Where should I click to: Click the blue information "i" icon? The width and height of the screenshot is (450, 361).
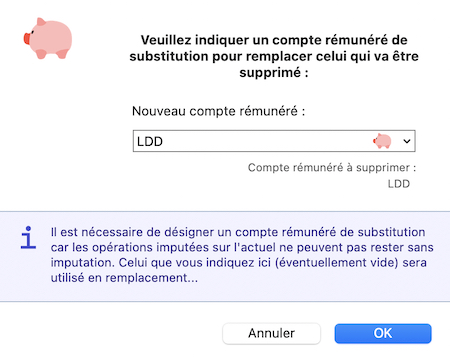pyautogui.click(x=28, y=238)
